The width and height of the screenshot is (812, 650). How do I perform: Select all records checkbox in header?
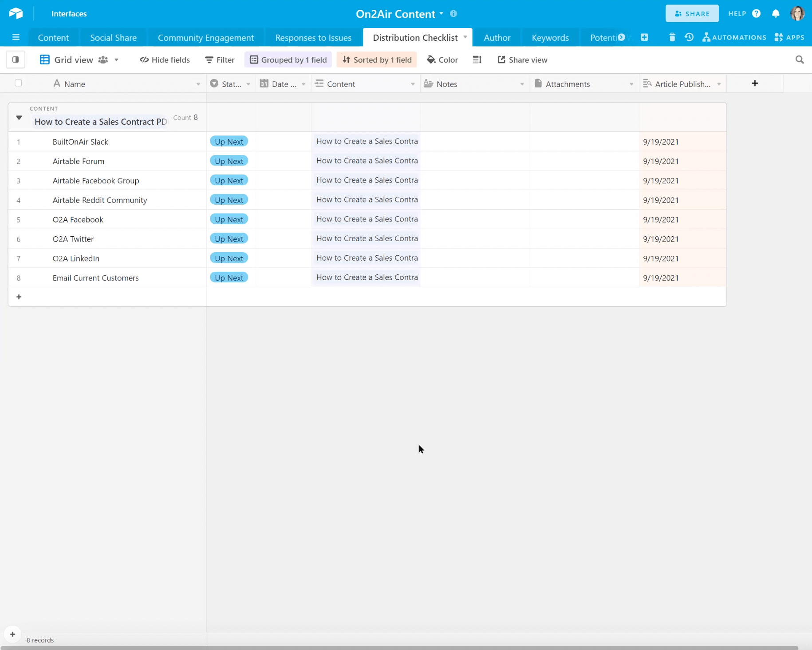click(x=18, y=83)
